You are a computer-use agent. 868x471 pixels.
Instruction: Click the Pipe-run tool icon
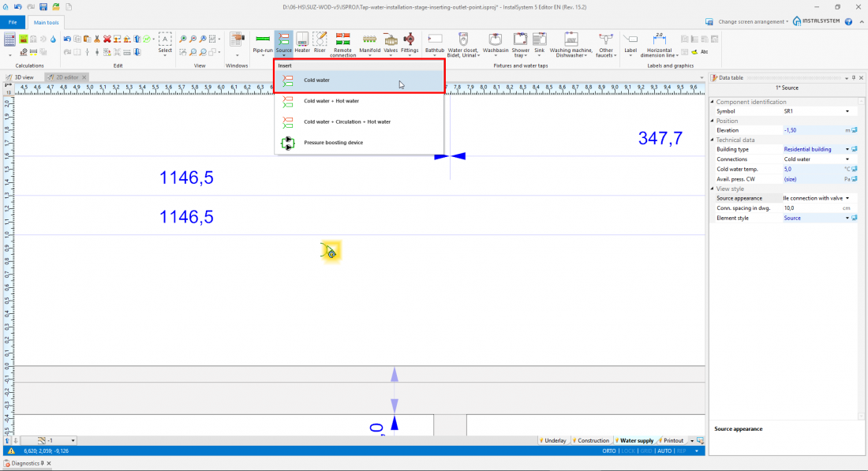coord(263,39)
